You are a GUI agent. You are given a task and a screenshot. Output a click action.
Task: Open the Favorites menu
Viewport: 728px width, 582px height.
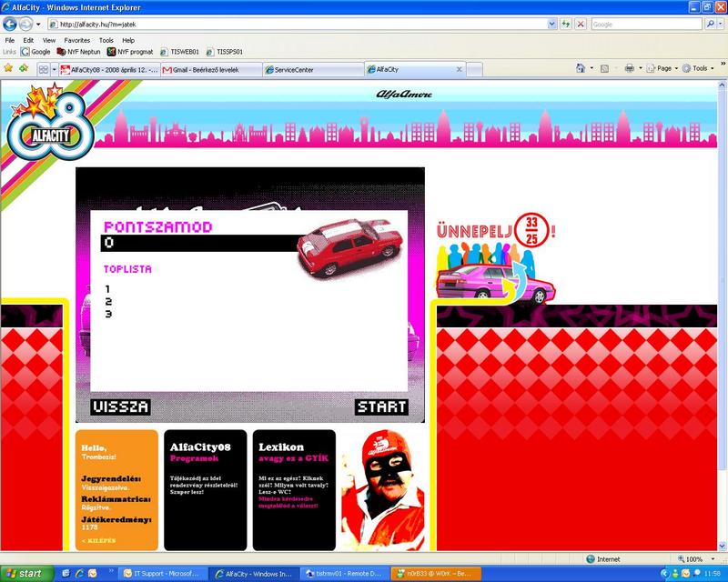76,40
